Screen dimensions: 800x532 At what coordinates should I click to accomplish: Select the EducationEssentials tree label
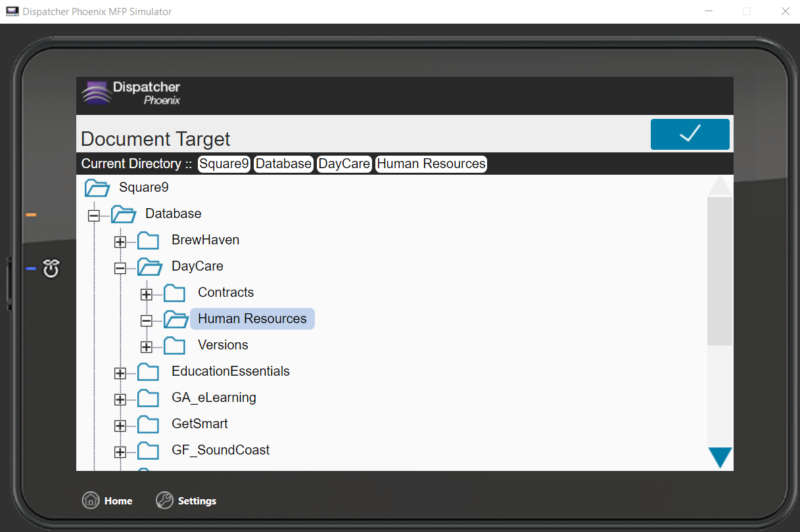(231, 371)
